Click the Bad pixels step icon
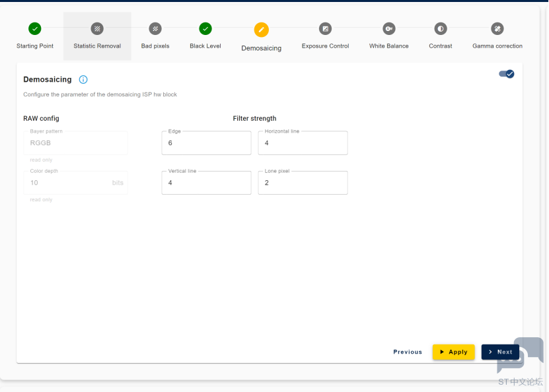This screenshot has width=549, height=392. click(155, 28)
